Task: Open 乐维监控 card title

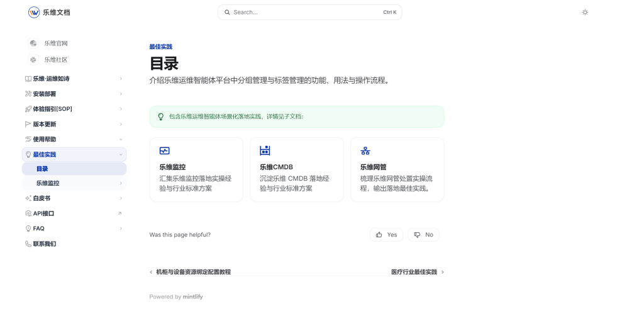Action: [x=172, y=167]
